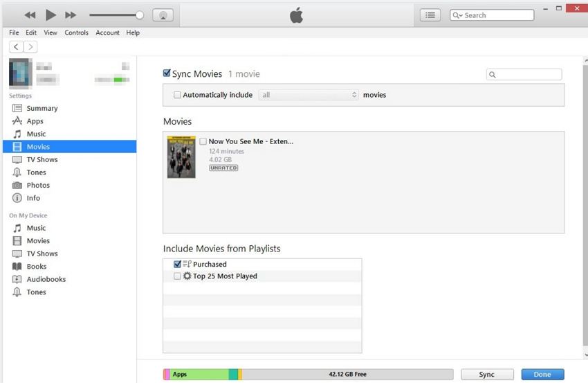Open the Account menu

tap(107, 33)
